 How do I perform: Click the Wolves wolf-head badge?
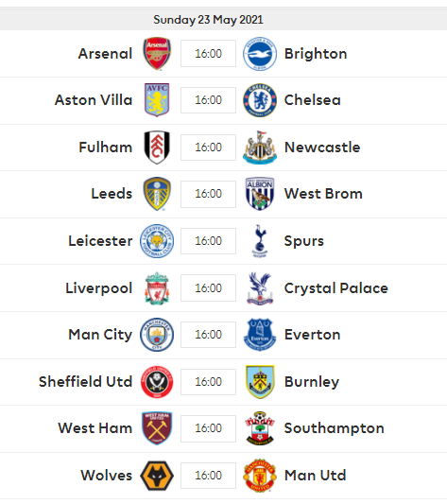coord(157,476)
